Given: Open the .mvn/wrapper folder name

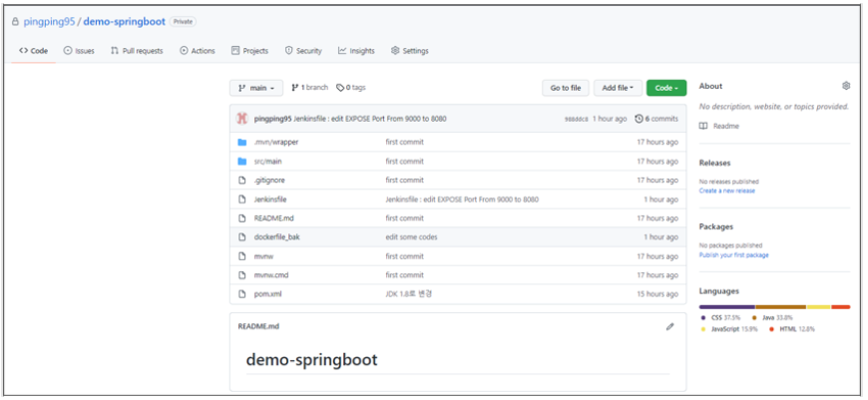Looking at the screenshot, I should pyautogui.click(x=276, y=143).
